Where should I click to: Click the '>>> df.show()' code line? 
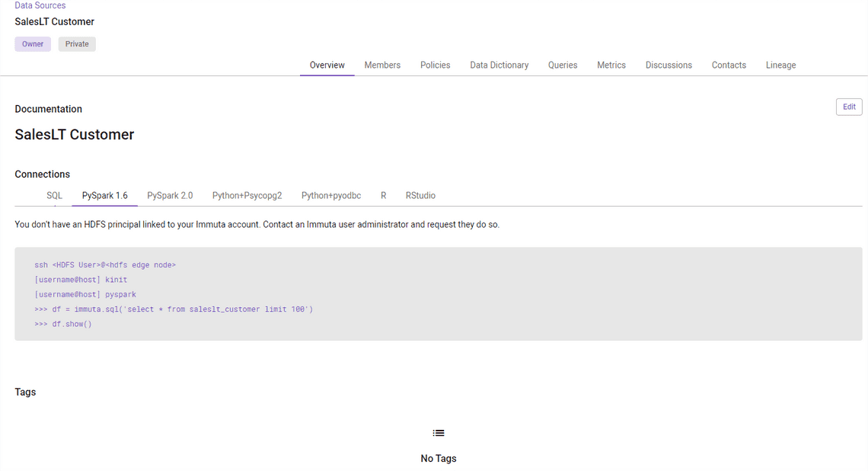coord(63,324)
